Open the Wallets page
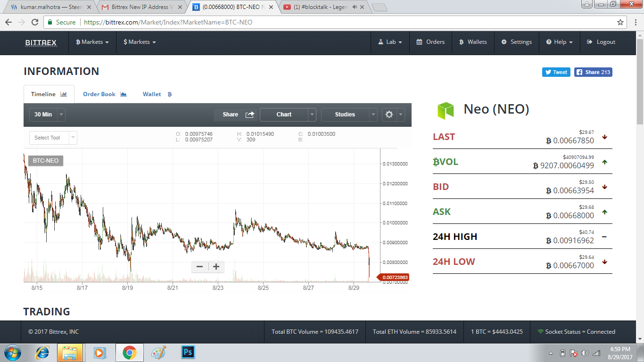The width and height of the screenshot is (644, 362). coord(473,42)
